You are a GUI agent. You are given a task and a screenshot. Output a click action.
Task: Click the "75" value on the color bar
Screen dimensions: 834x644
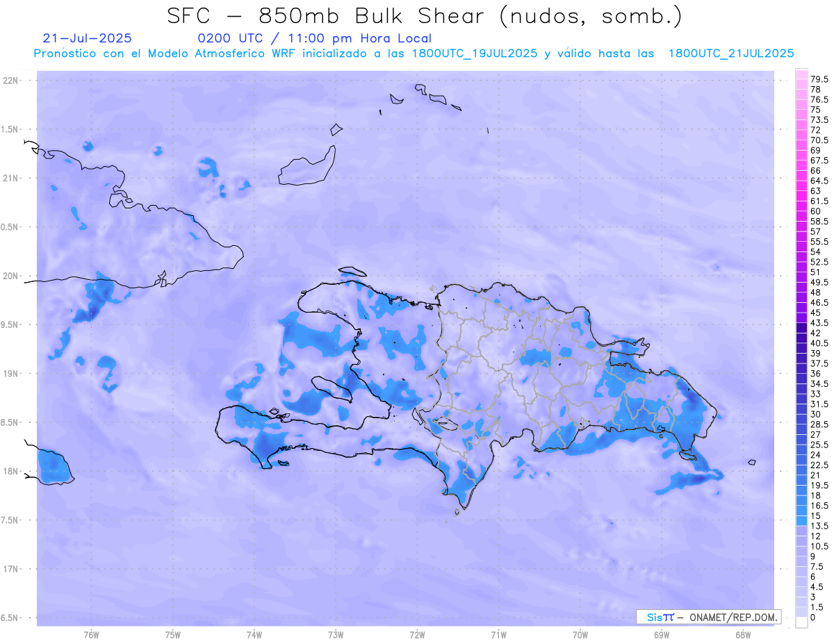coord(816,110)
